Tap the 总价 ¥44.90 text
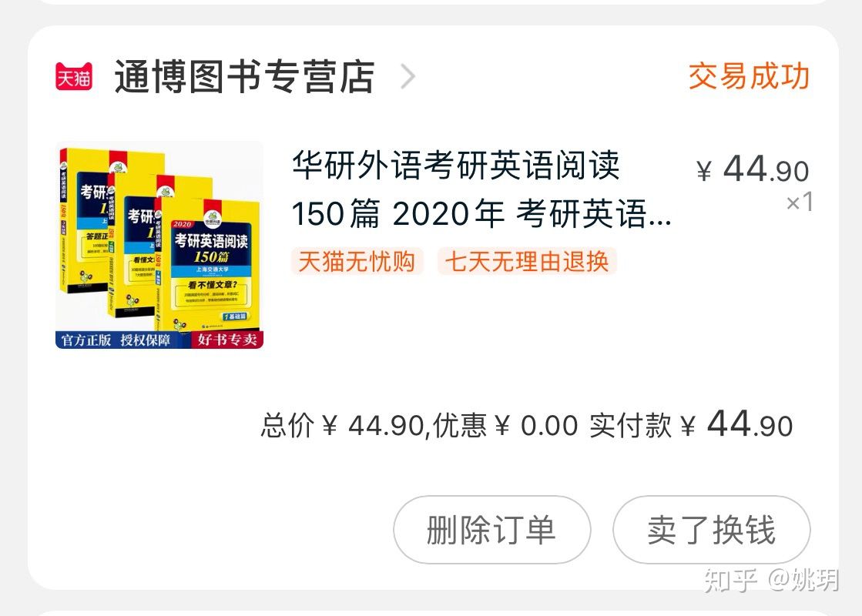 341,426
